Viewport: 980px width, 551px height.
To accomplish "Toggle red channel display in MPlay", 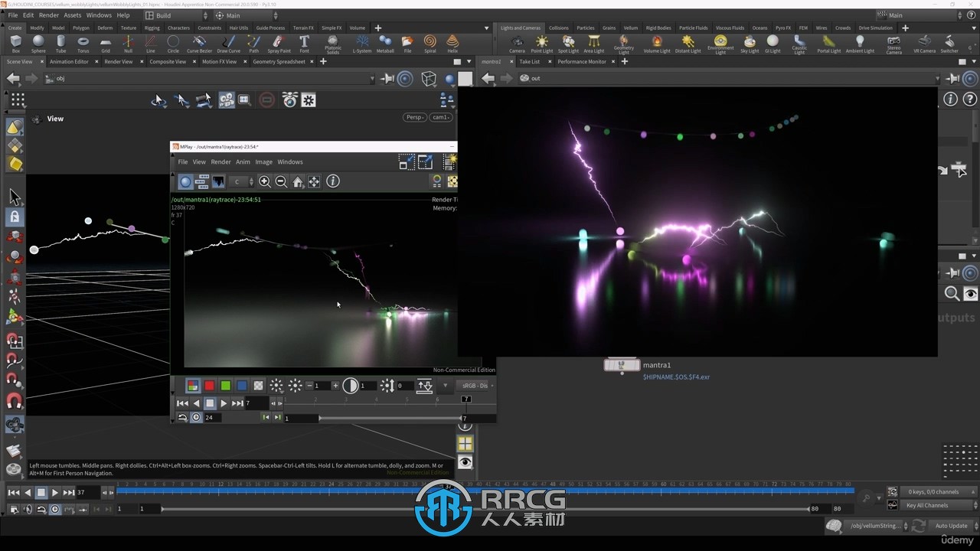I will coord(209,386).
